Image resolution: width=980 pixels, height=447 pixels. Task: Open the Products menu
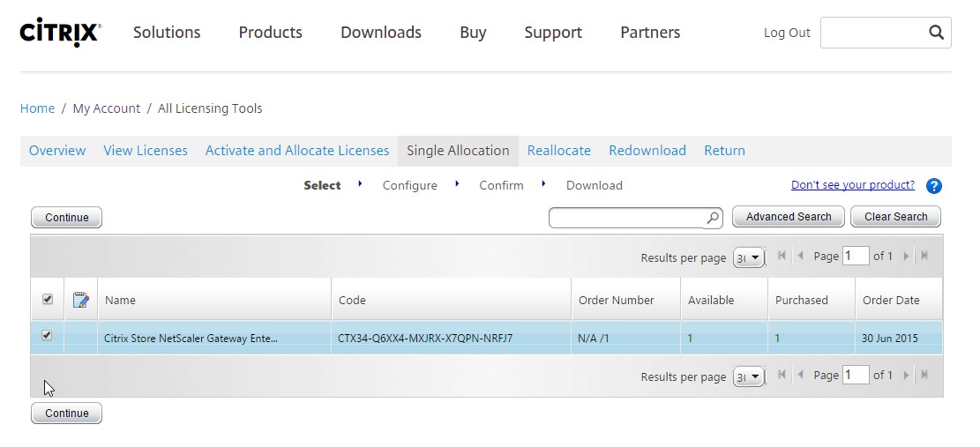click(270, 33)
